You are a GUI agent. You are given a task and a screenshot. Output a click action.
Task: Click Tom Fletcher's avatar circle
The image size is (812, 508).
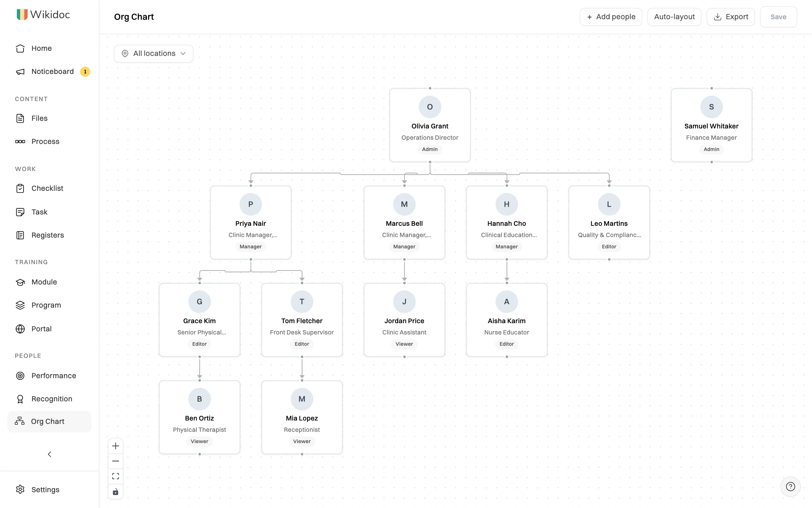click(302, 302)
